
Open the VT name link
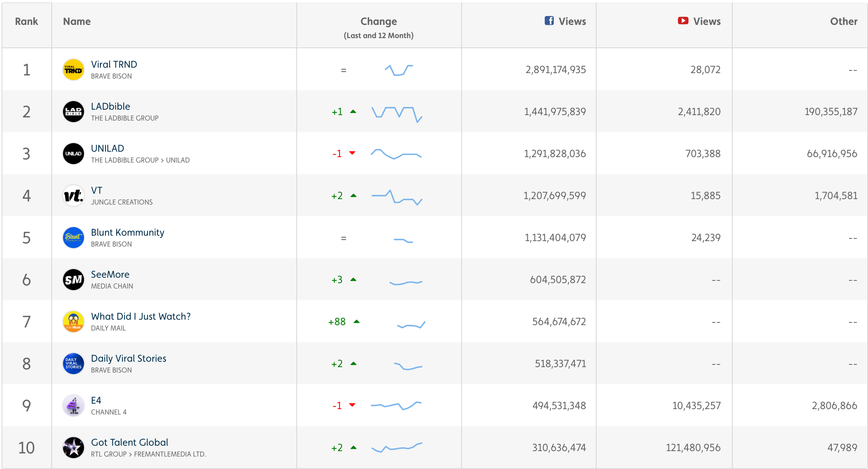pyautogui.click(x=96, y=190)
